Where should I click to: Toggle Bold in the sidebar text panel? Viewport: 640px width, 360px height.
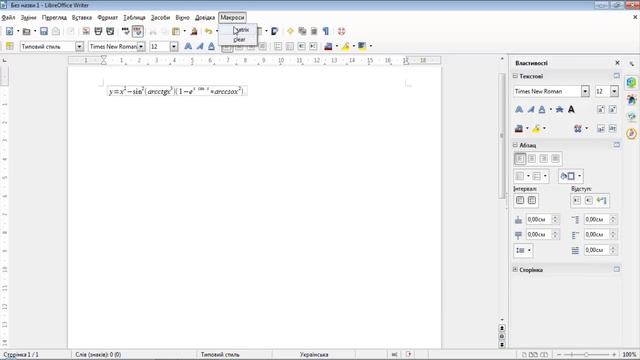(519, 109)
